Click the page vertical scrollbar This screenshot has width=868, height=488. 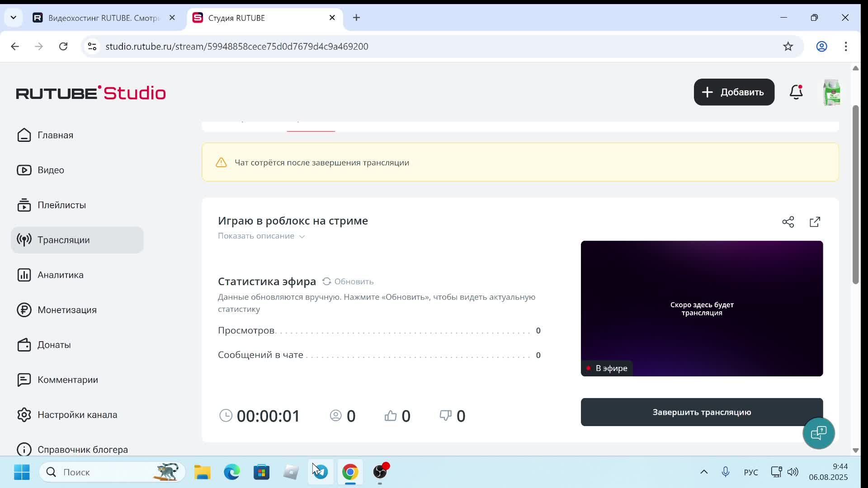pyautogui.click(x=855, y=194)
